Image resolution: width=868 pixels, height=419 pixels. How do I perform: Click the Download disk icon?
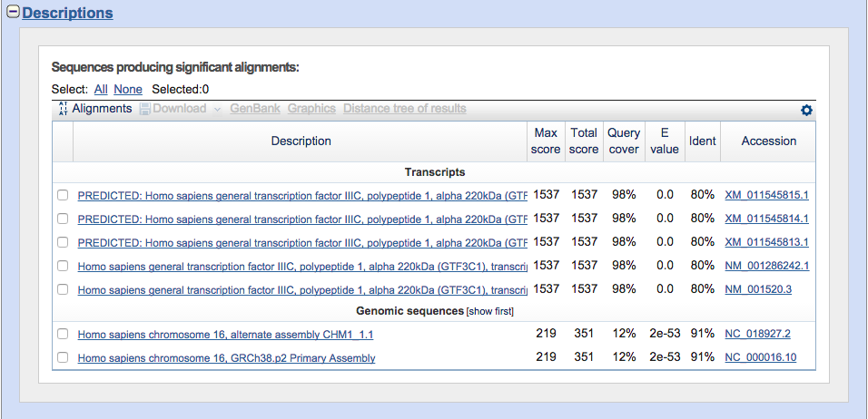(144, 109)
